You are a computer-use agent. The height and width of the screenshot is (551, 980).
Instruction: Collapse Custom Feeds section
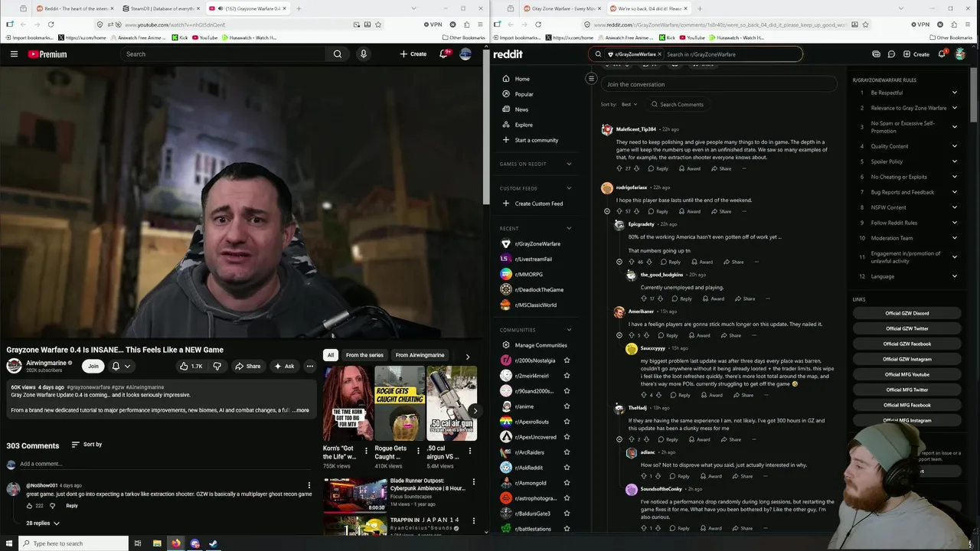pos(569,188)
